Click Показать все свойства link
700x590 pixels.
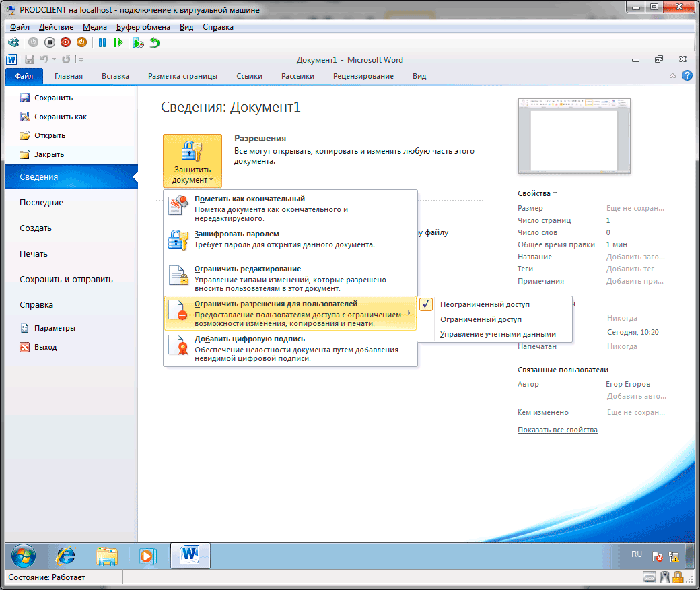click(x=557, y=430)
